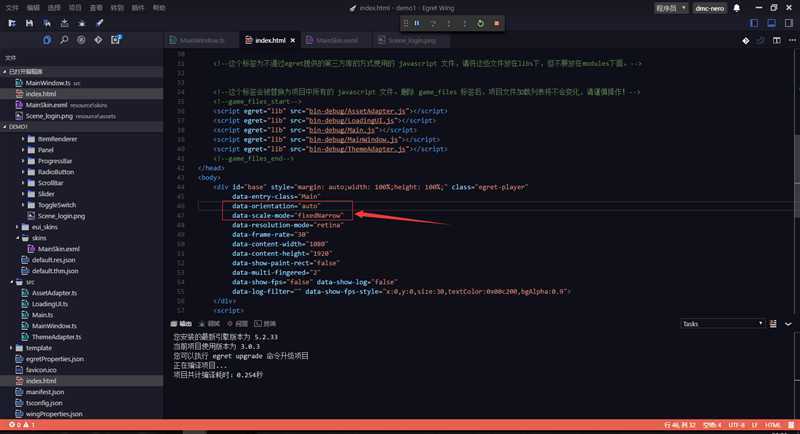
Task: Toggle the right sidebar layout icon
Action: pos(789,23)
